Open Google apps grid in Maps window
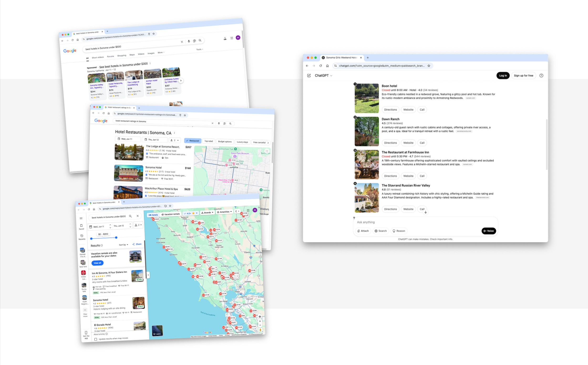588x365 pixels. 248,210
